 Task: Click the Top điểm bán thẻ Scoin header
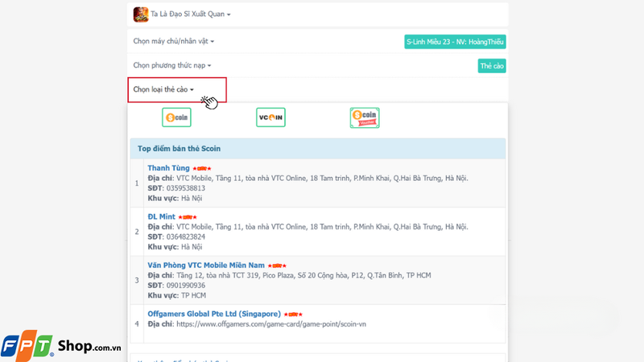[x=318, y=149]
